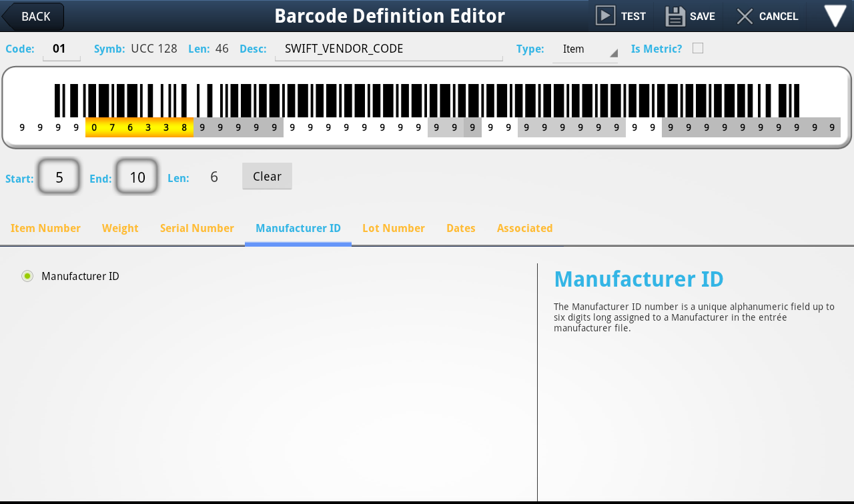Select the Manufacturer ID tab
Screen dimensions: 854x504
tap(298, 228)
